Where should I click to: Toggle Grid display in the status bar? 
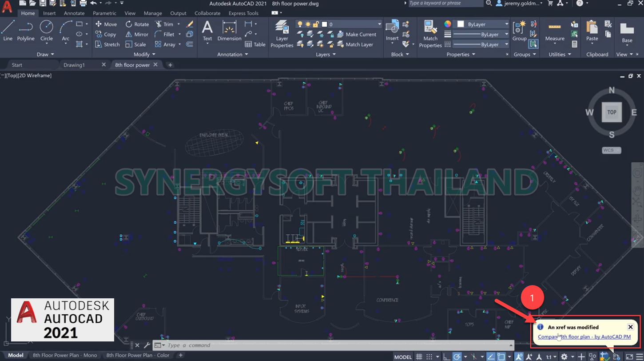419,357
